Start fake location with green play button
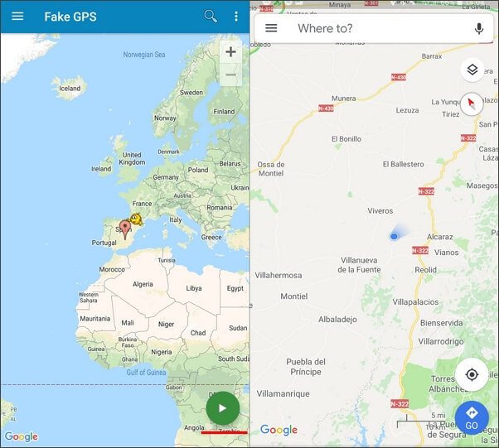Image resolution: width=499 pixels, height=448 pixels. [223, 408]
